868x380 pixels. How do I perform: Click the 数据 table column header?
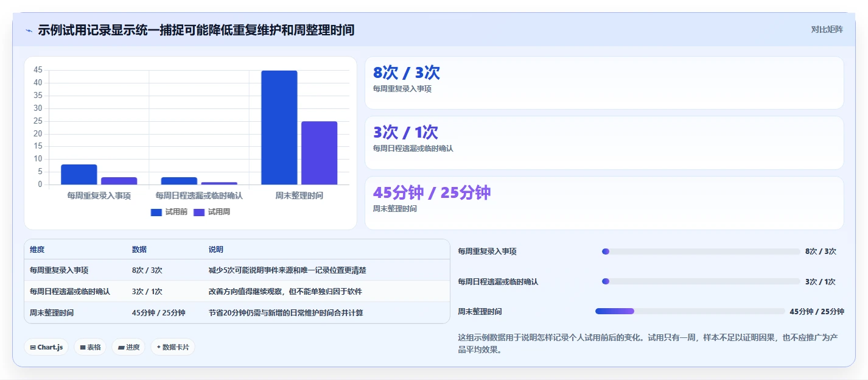139,250
